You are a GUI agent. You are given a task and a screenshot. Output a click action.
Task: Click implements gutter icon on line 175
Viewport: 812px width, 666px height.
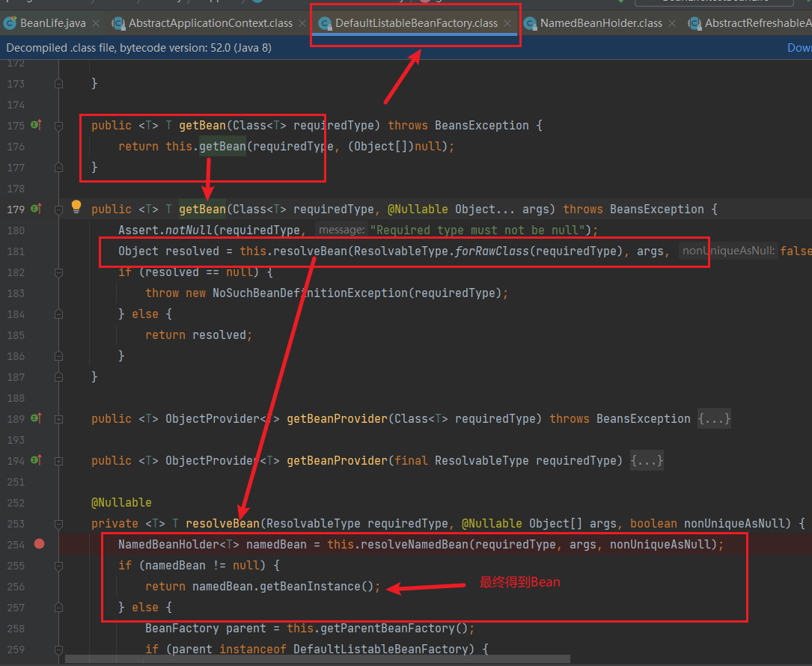35,126
